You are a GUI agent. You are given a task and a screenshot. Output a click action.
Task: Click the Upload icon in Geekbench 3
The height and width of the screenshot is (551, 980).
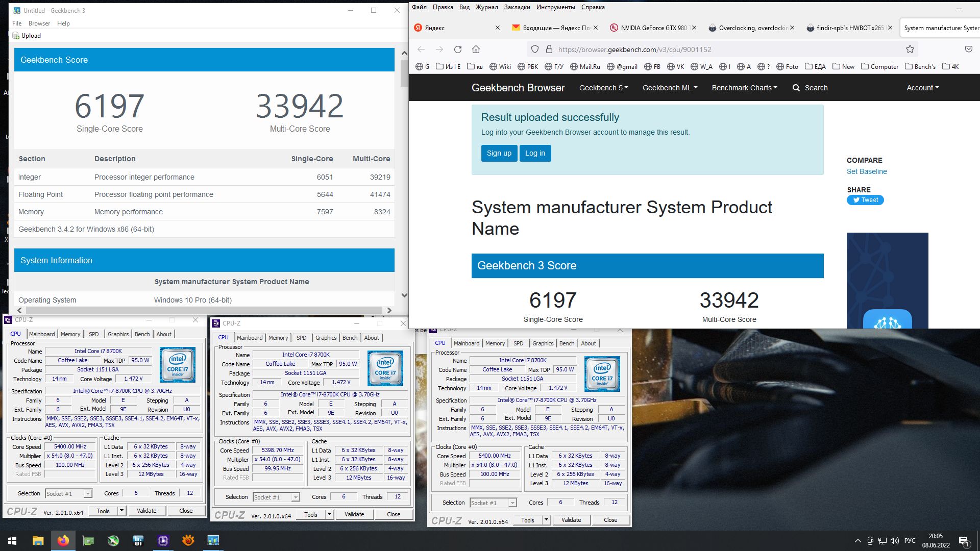[x=16, y=36]
